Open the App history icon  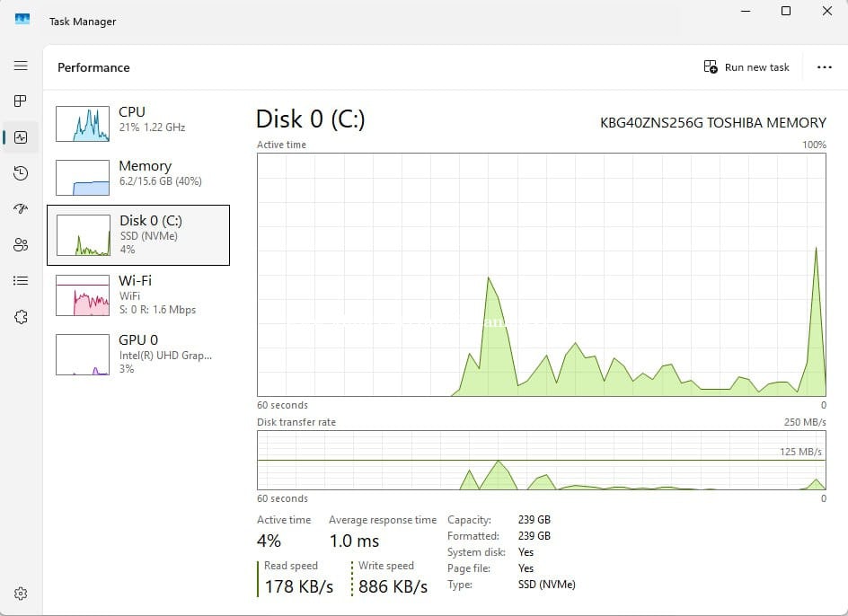click(x=21, y=173)
